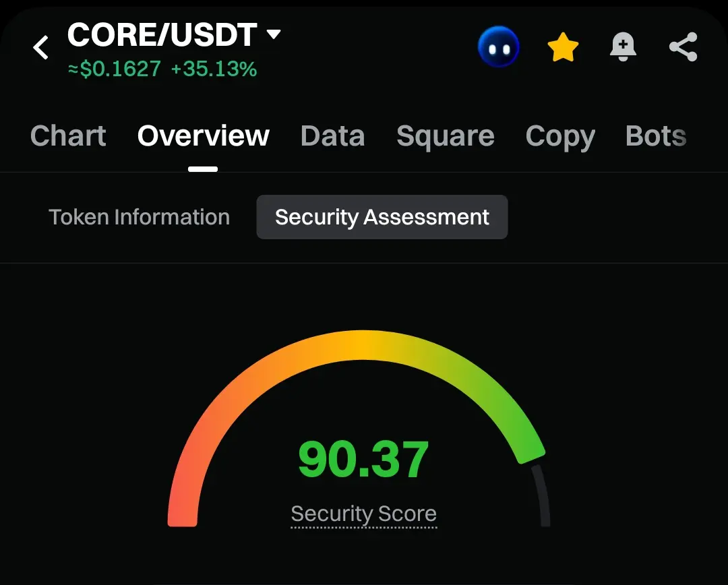The image size is (728, 585).
Task: Click the +35.13% change value
Action: (214, 69)
